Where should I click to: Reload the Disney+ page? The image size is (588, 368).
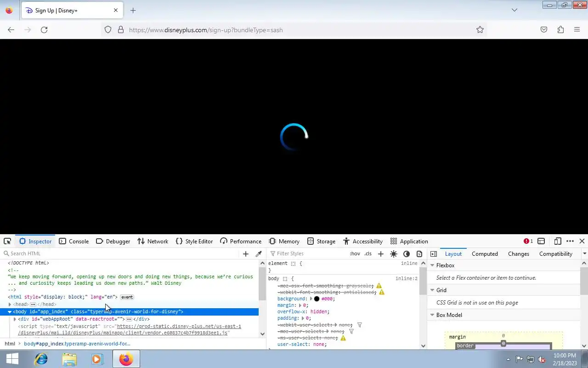point(44,30)
